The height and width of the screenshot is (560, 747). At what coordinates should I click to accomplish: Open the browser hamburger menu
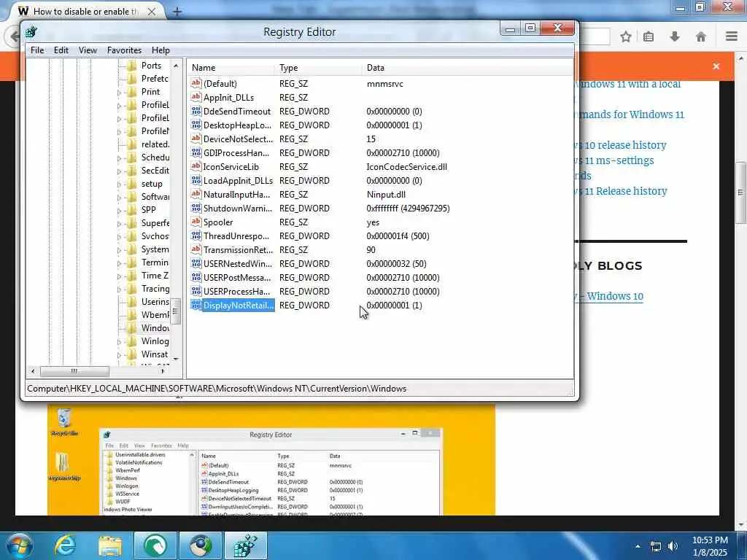732,36
